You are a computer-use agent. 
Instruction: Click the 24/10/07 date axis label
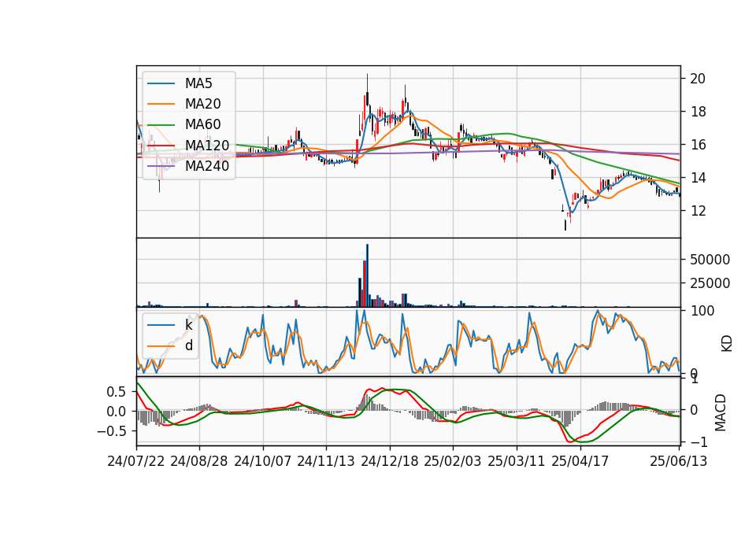coord(263,461)
